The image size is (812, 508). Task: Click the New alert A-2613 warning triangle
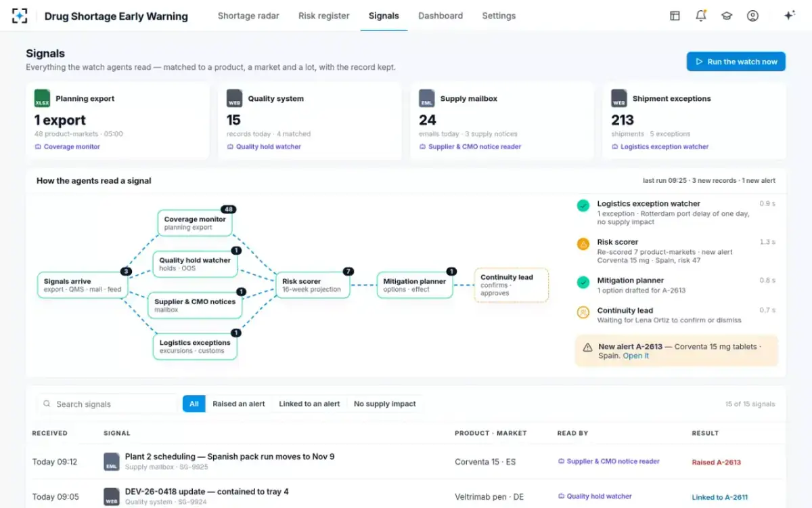[587, 347]
